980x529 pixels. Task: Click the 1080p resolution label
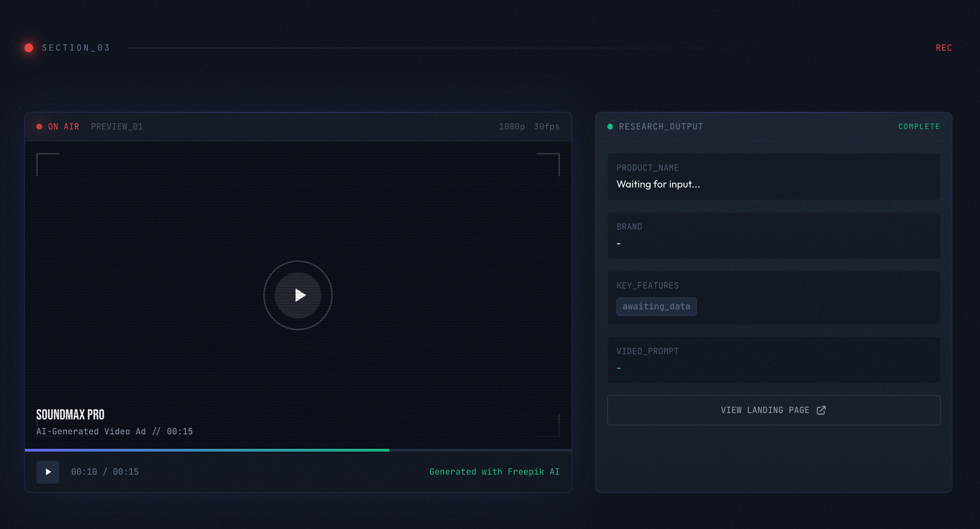512,127
